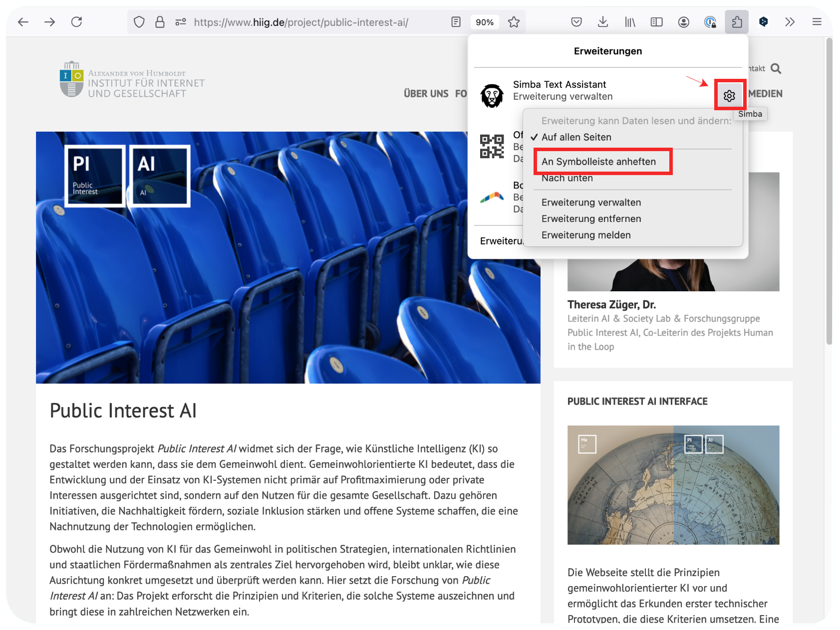Image resolution: width=840 pixels, height=630 pixels.
Task: Show the sidebar panel
Action: coord(656,22)
